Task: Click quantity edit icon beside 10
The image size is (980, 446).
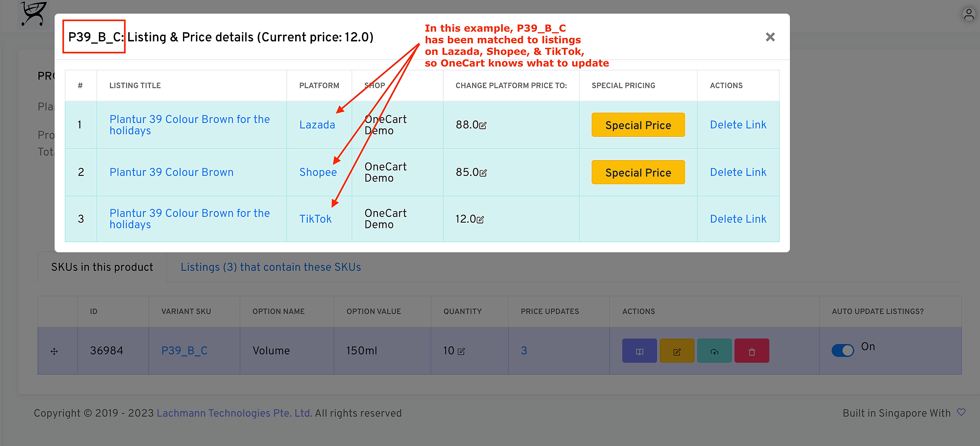Action: coord(461,351)
